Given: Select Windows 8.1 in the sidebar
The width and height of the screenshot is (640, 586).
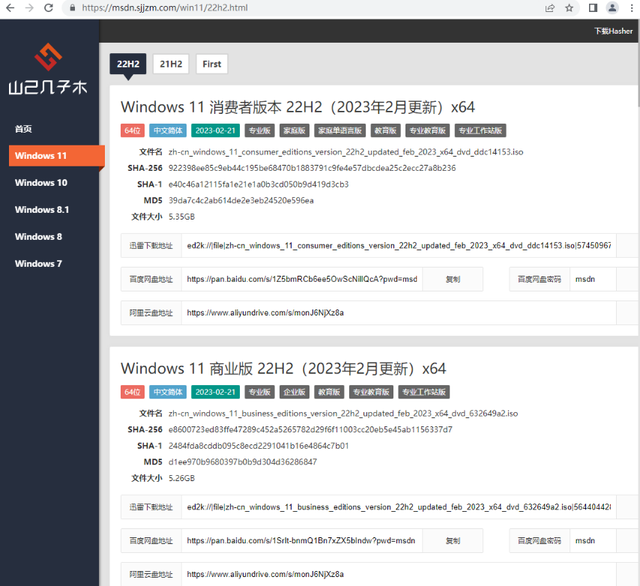Looking at the screenshot, I should 42,209.
